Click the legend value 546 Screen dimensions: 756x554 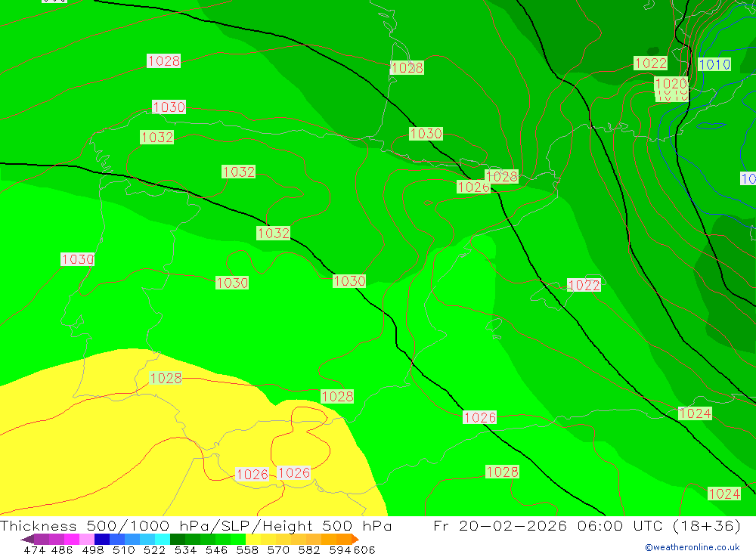pos(216,549)
